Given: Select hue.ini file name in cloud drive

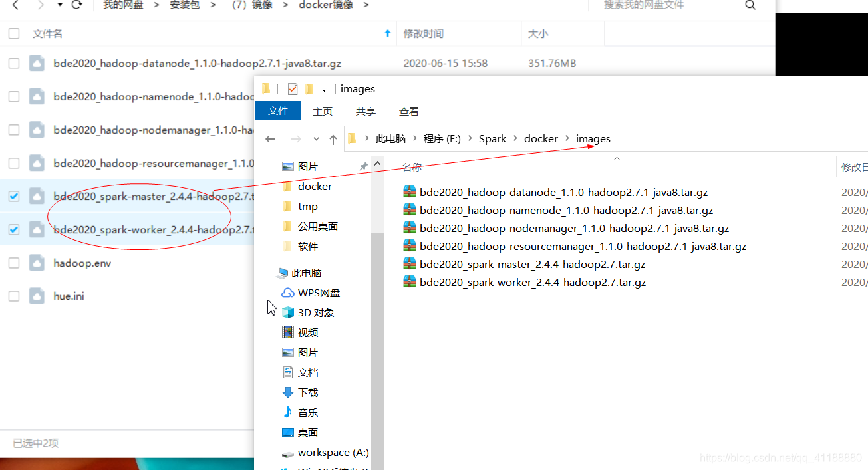Looking at the screenshot, I should [x=69, y=296].
